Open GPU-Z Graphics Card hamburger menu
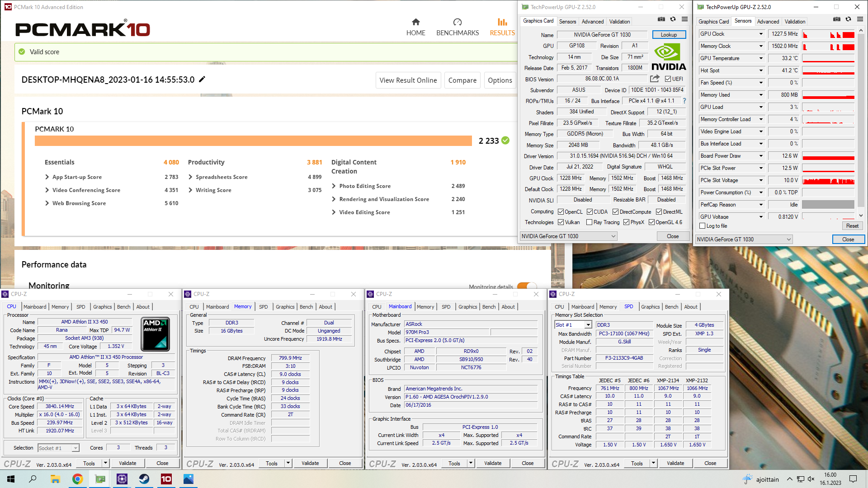 pyautogui.click(x=684, y=19)
